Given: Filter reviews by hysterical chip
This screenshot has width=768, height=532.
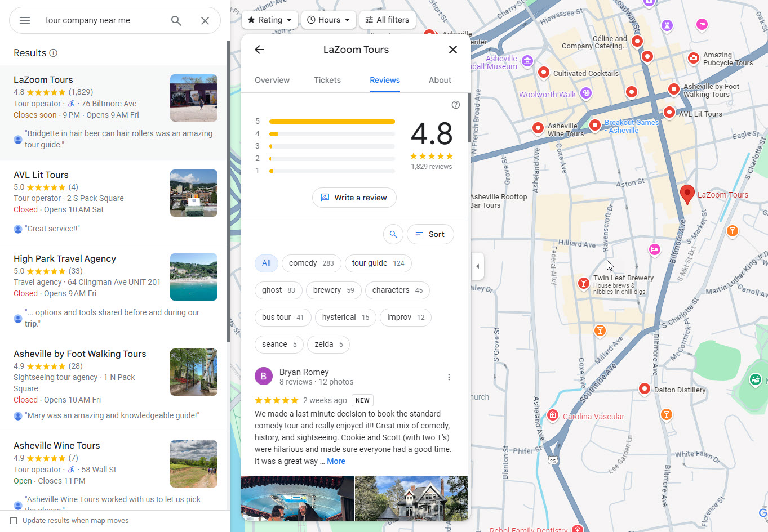Looking at the screenshot, I should point(345,318).
